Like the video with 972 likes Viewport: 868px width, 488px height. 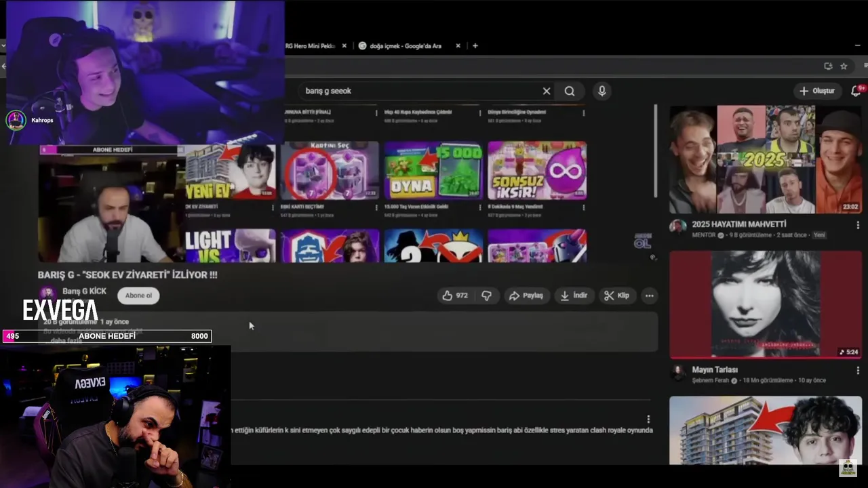point(455,296)
